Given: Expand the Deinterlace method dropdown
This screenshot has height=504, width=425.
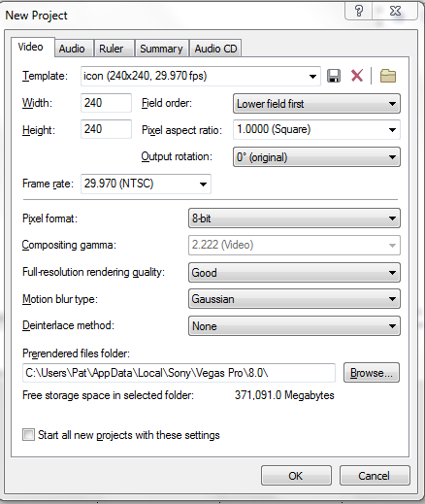Looking at the screenshot, I should (294, 325).
